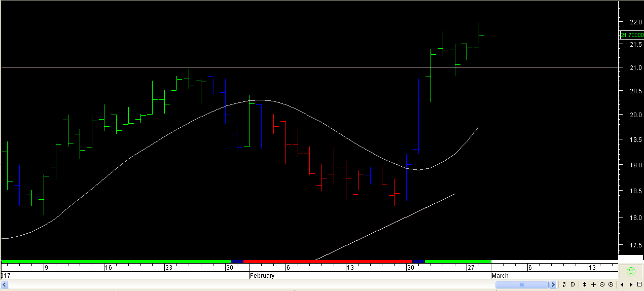
Task: Click the scrollbar right arrow button
Action: (553, 285)
